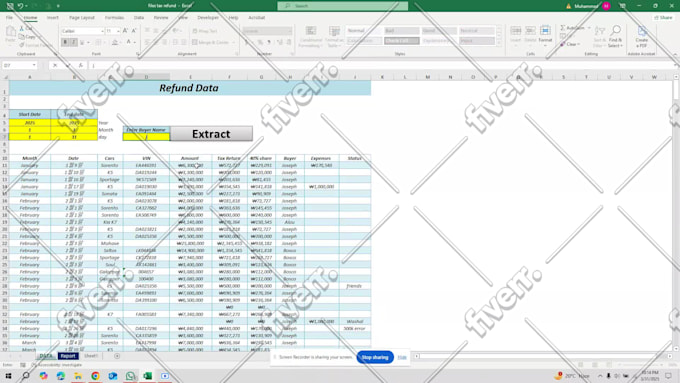This screenshot has width=680, height=383.
Task: Open Excel from the taskbar
Action: 147,376
